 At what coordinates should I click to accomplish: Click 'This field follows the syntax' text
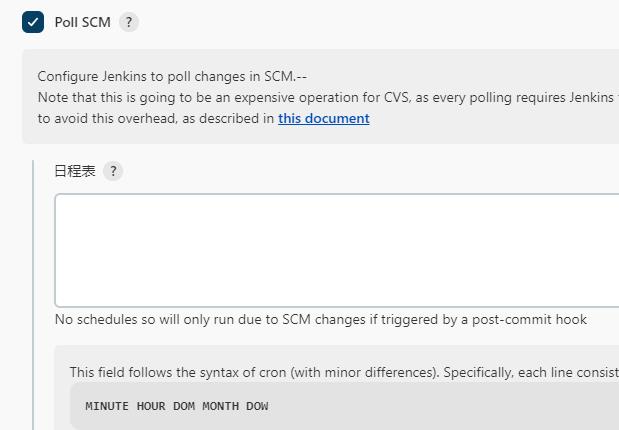(180, 372)
